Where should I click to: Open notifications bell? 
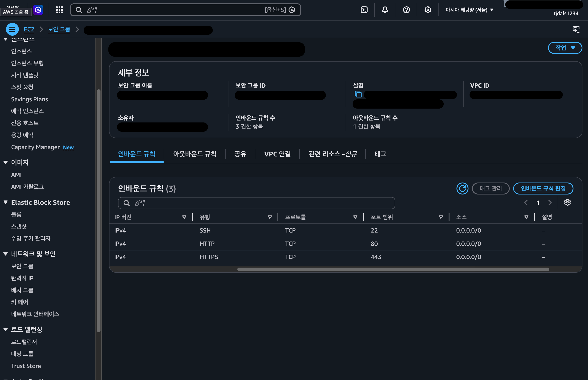385,10
